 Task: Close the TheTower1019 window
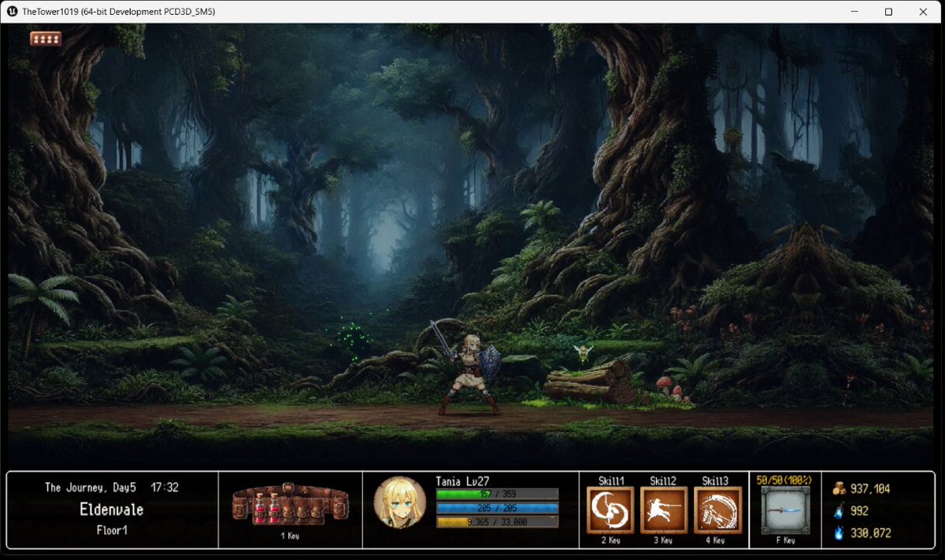(924, 12)
